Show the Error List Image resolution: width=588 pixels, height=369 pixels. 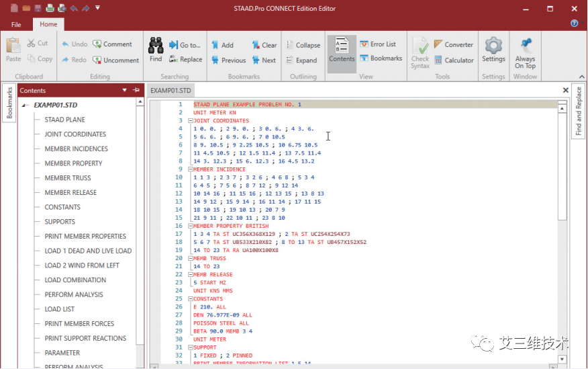point(377,44)
